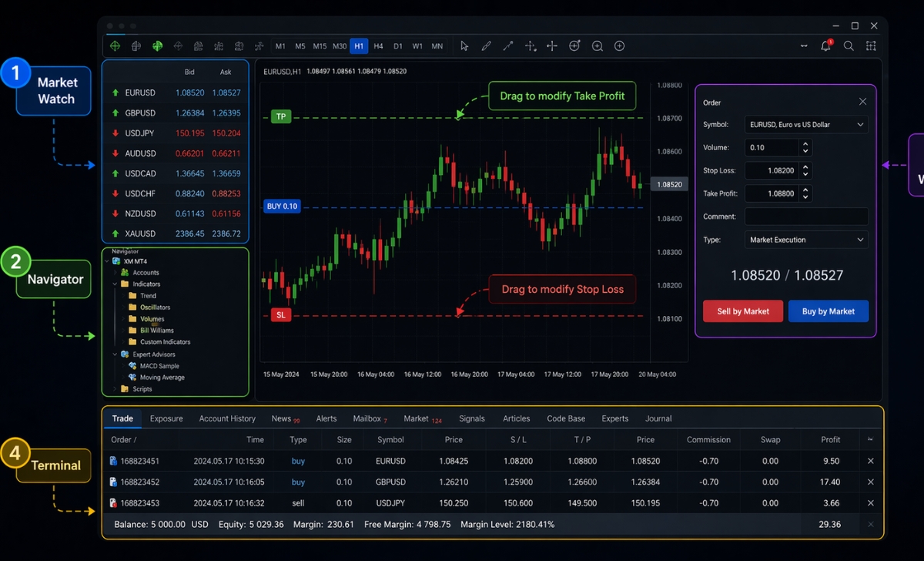Open the Signals tab in the Terminal
This screenshot has height=561, width=924.
coord(471,418)
